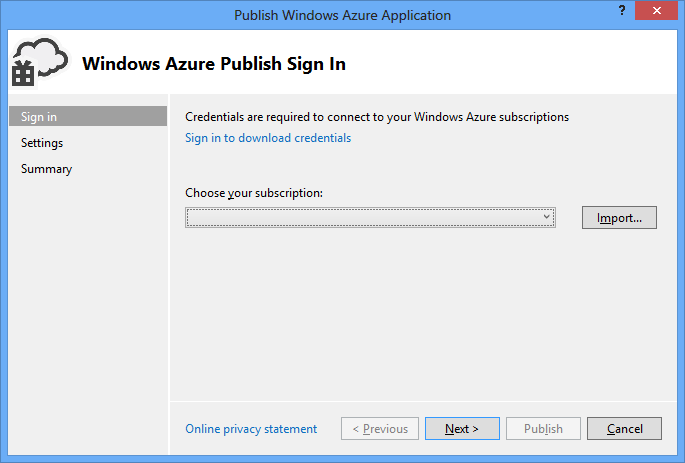Open Sign in to download credentials link

click(268, 138)
